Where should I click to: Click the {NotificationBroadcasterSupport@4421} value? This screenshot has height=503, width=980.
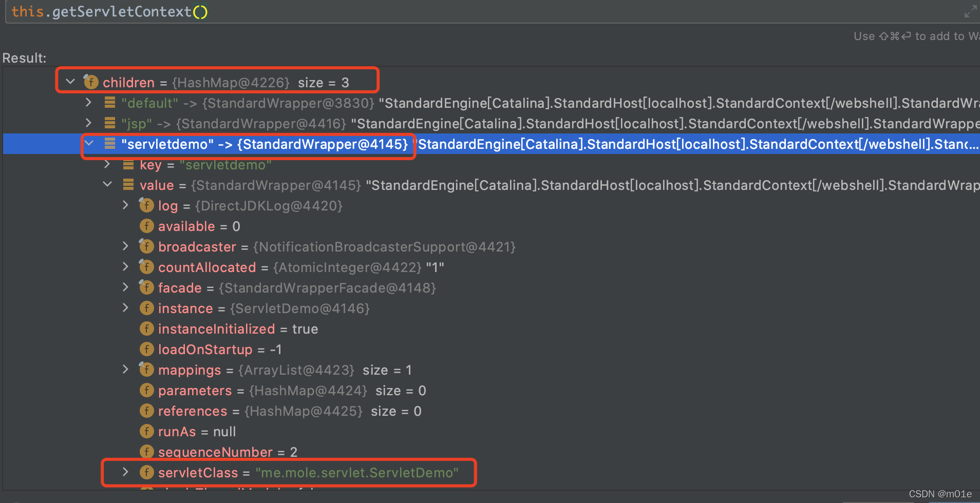[x=384, y=246]
